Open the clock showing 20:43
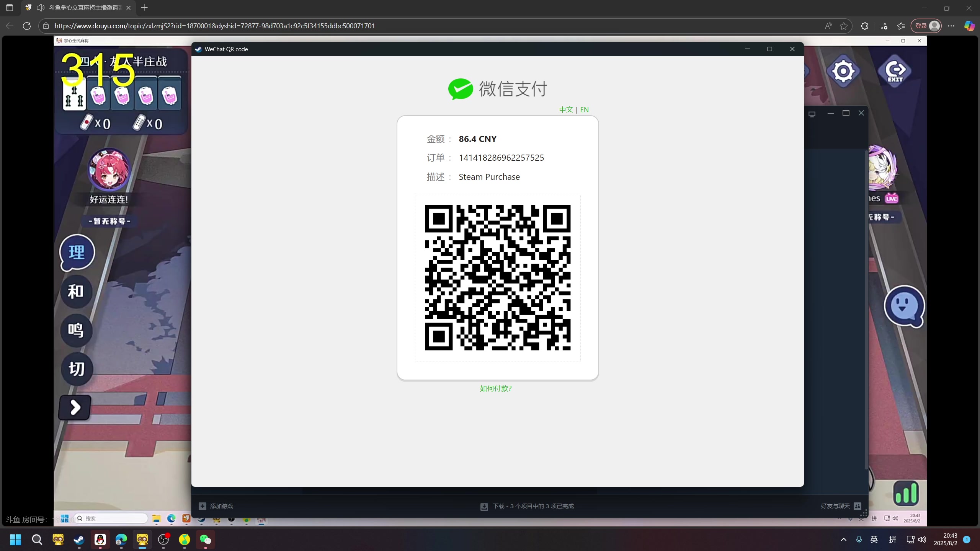Viewport: 980px width, 551px height. [x=946, y=540]
